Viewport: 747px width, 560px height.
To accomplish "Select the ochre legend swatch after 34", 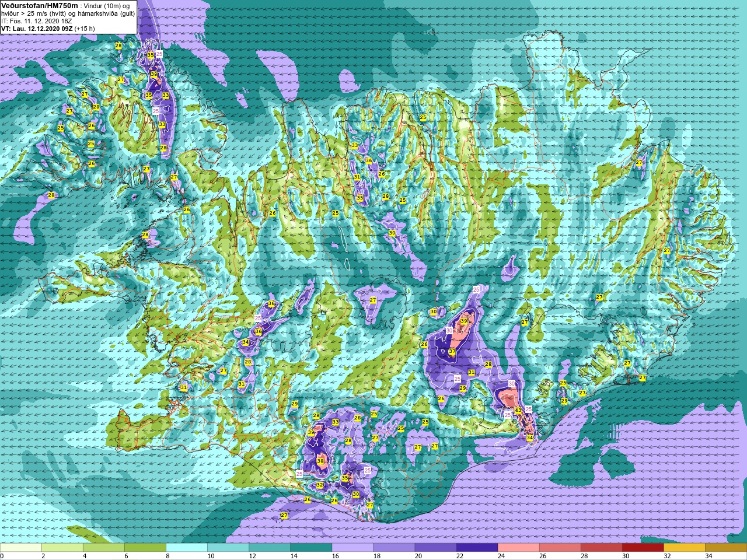I will 725,548.
